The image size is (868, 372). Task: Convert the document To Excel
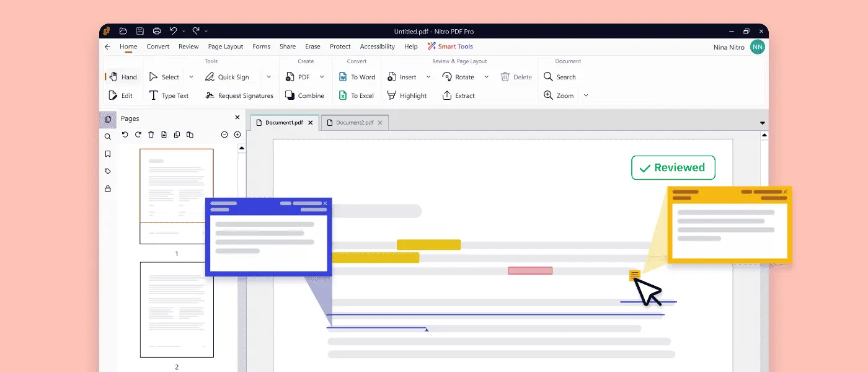[x=356, y=95]
